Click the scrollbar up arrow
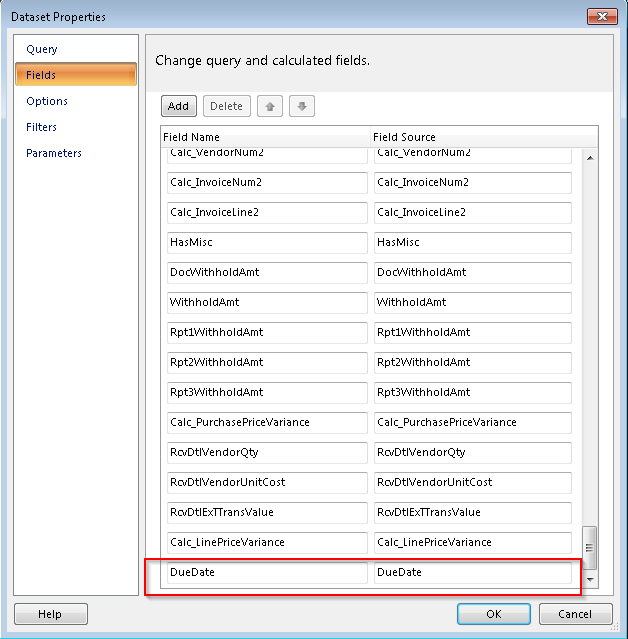Screen dimensions: 628x639 (x=590, y=158)
